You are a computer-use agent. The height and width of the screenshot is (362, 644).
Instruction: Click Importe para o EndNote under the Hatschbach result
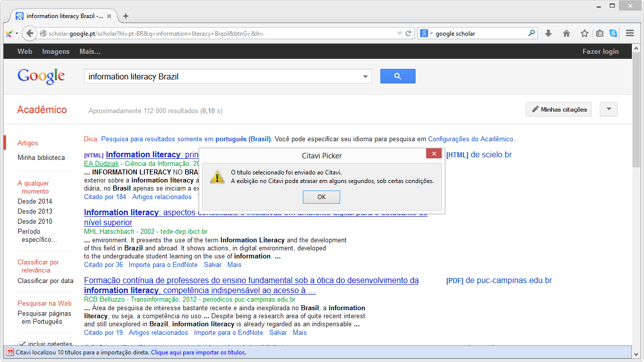coord(163,264)
